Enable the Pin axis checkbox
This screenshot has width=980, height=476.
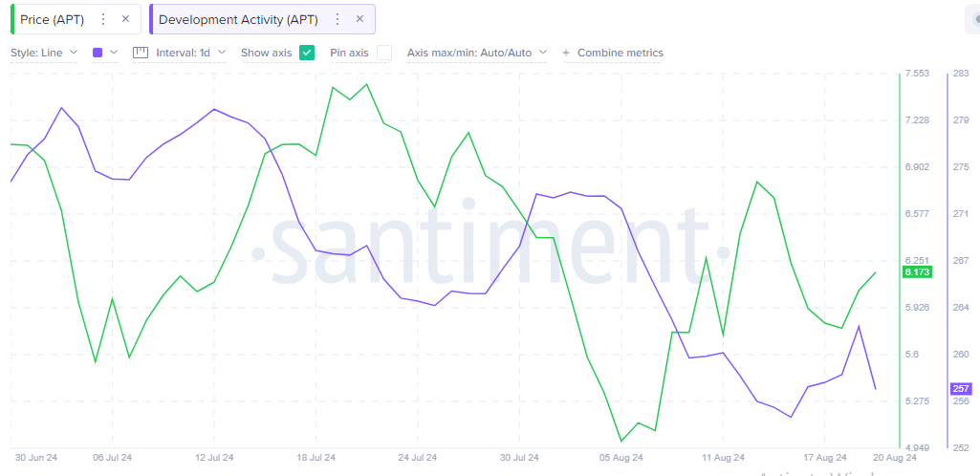click(x=383, y=54)
